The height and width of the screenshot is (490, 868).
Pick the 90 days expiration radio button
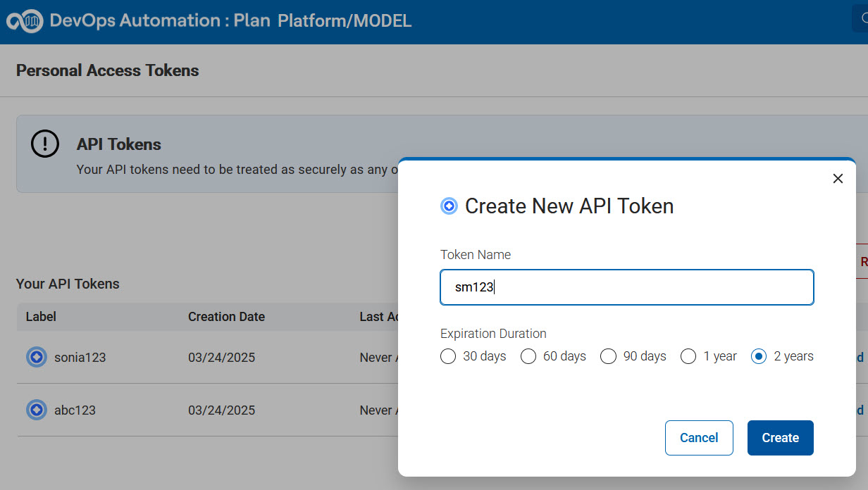609,356
